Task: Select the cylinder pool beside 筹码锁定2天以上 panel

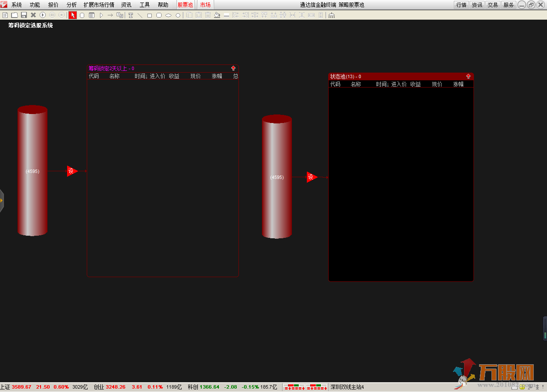Action: pos(32,170)
